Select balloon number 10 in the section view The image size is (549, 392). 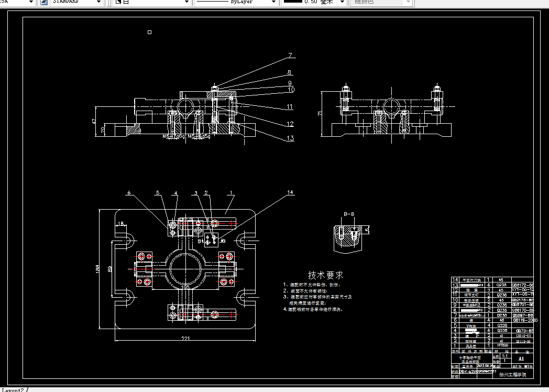click(x=291, y=89)
